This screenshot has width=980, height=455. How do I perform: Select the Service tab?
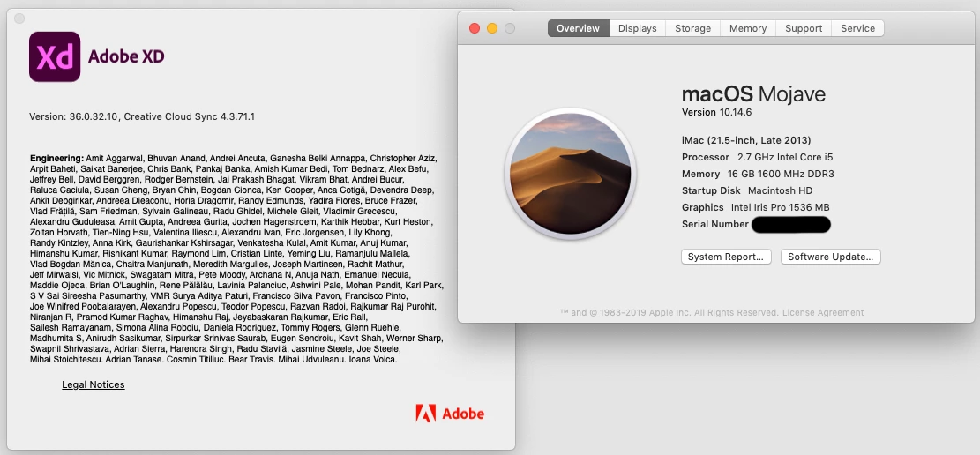(857, 28)
